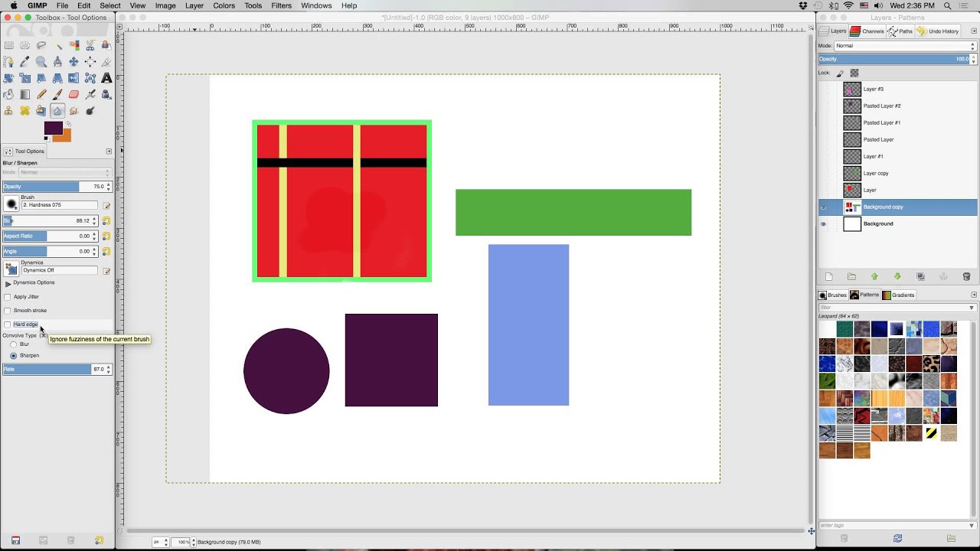Select the Paths tool
The height and width of the screenshot is (551, 980).
[8, 61]
